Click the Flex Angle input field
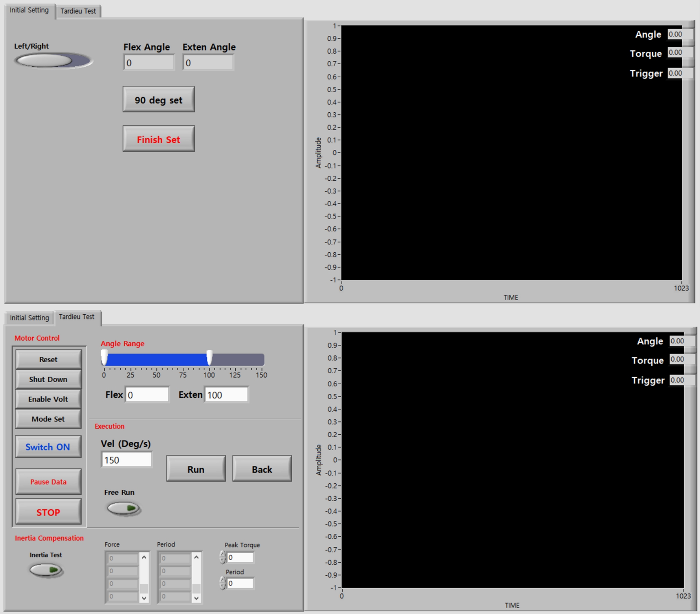Image resolution: width=700 pixels, height=615 pixels. [149, 63]
